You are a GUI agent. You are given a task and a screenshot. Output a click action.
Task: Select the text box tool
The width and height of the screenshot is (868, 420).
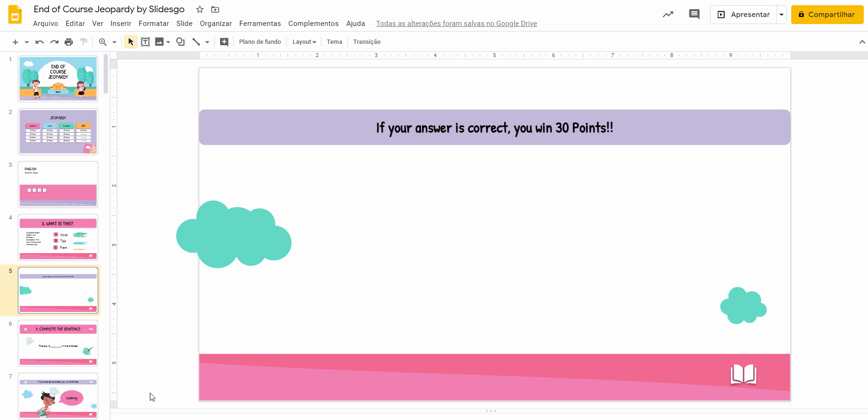pyautogui.click(x=146, y=42)
